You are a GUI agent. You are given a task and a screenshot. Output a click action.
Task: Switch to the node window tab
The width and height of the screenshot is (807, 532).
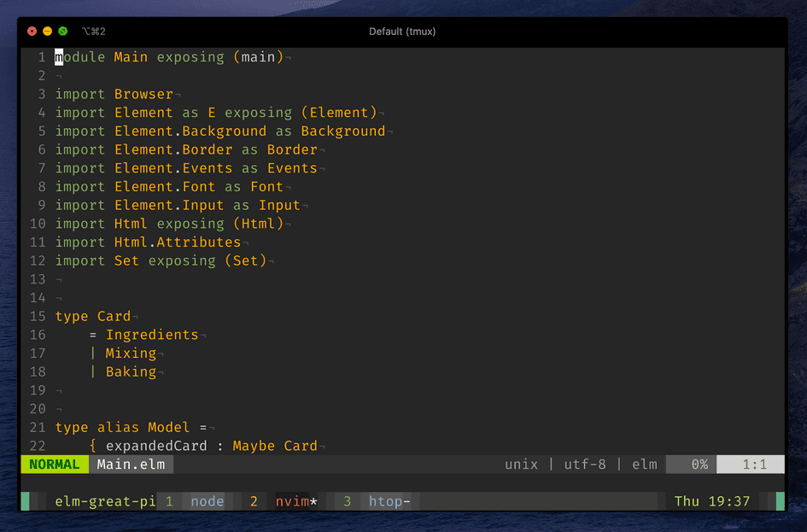tap(207, 501)
